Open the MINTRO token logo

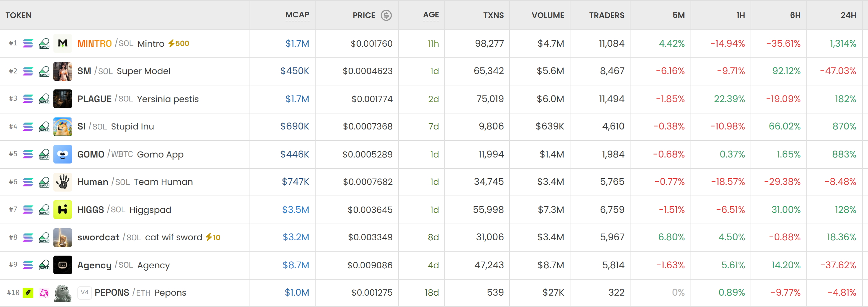coord(63,43)
